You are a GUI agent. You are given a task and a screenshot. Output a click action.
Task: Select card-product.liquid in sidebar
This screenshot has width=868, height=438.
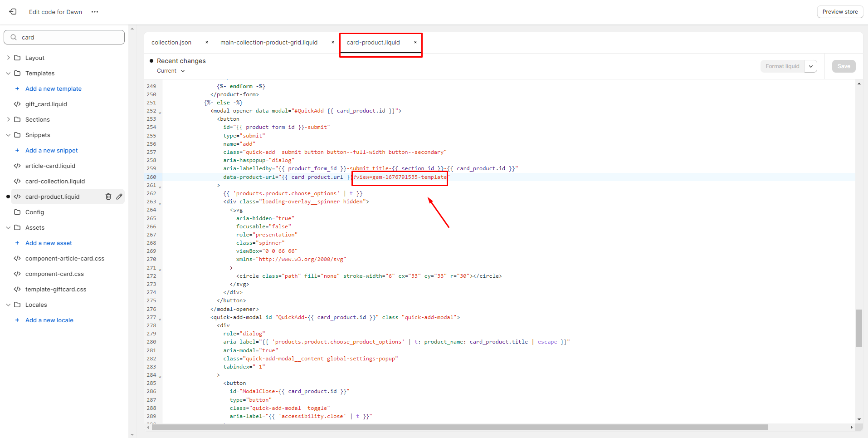coord(53,197)
